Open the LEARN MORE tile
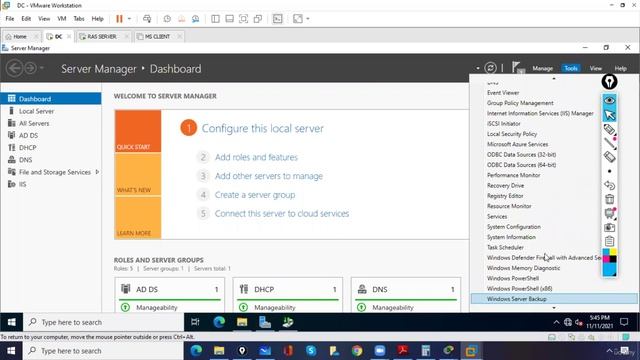Image resolution: width=640 pixels, height=360 pixels. [x=138, y=218]
